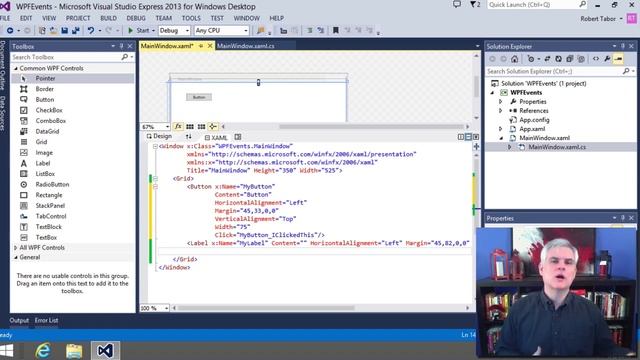Expand the Properties node in Solution Explorer
This screenshot has width=640, height=360.
(x=501, y=102)
